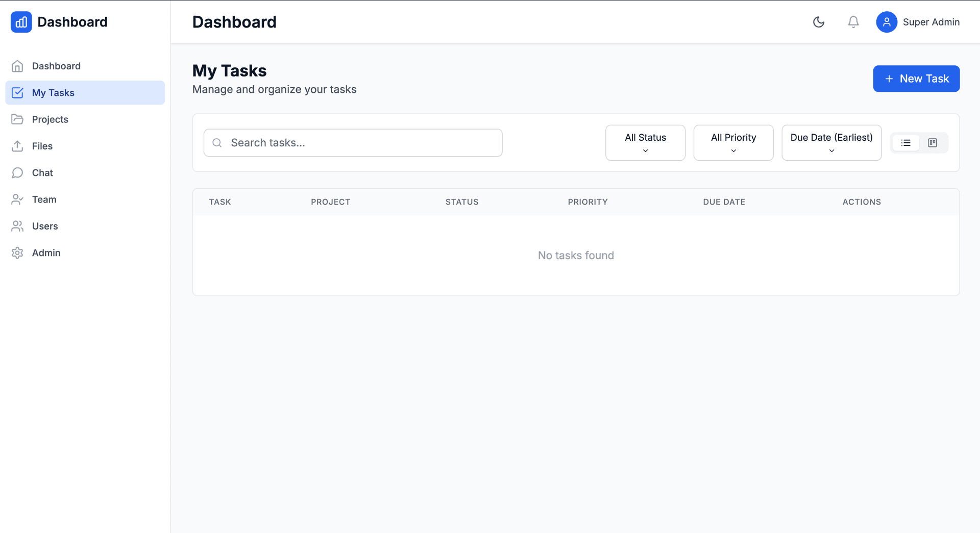980x533 pixels.
Task: Click the dashboard app logo icon
Action: (21, 22)
